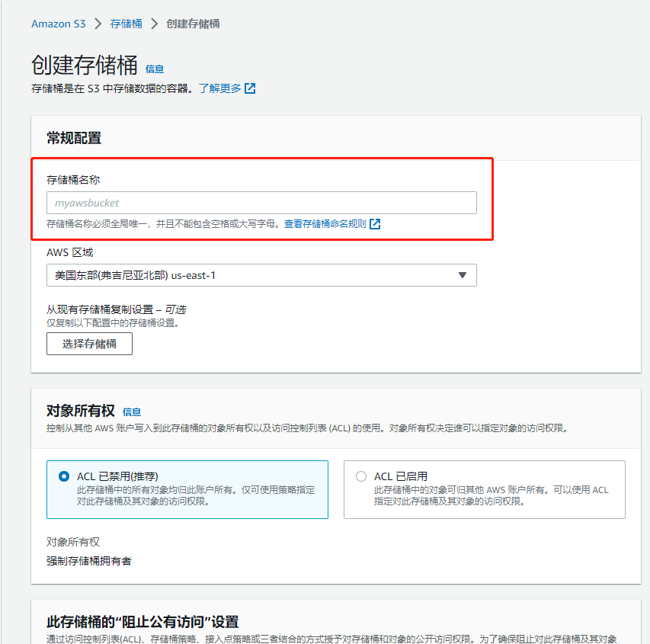Click the 选择存储桶 button
Screen dimensions: 650x644
coord(89,344)
